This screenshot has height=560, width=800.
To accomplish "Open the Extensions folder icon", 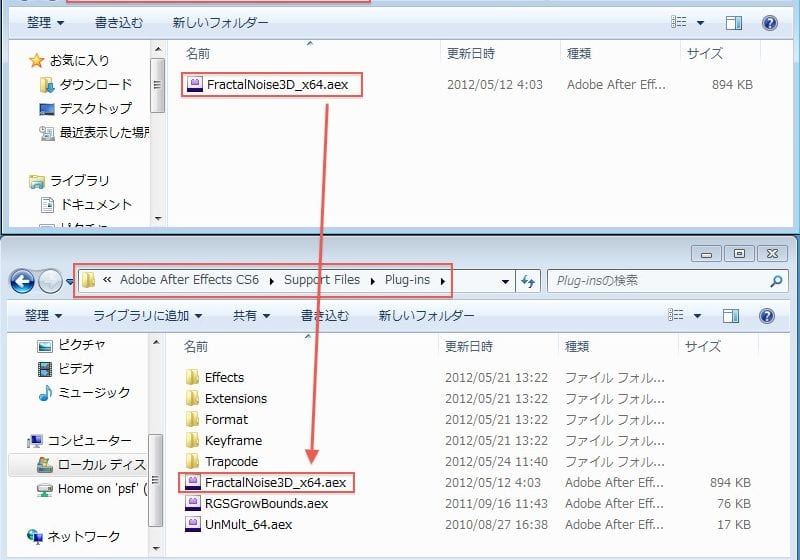I will click(192, 398).
